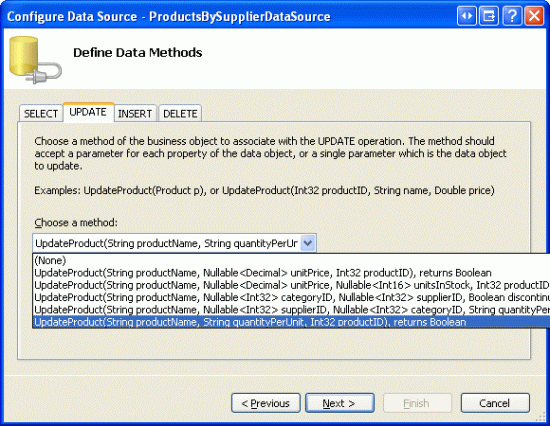
Task: Cancel the data source wizard
Action: pos(495,403)
